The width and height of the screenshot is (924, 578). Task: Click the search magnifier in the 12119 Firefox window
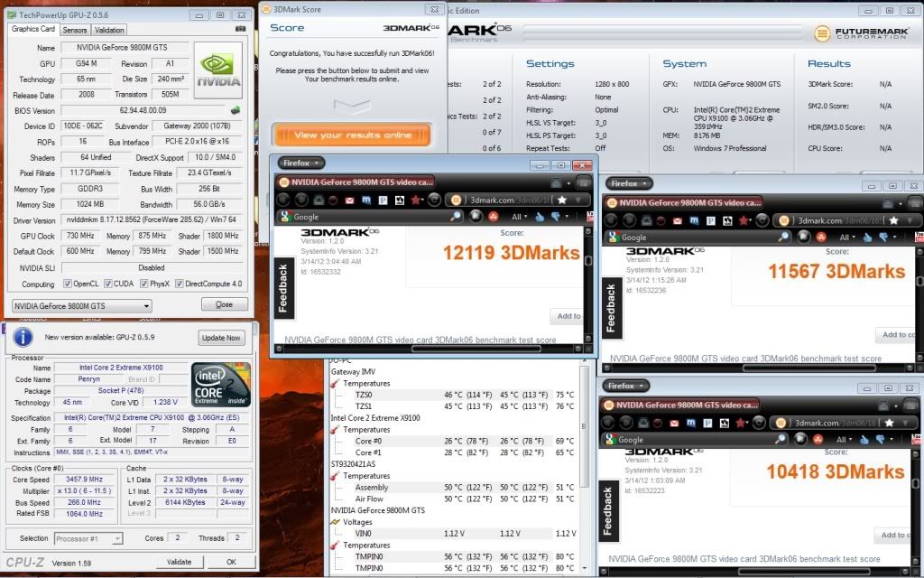click(456, 217)
